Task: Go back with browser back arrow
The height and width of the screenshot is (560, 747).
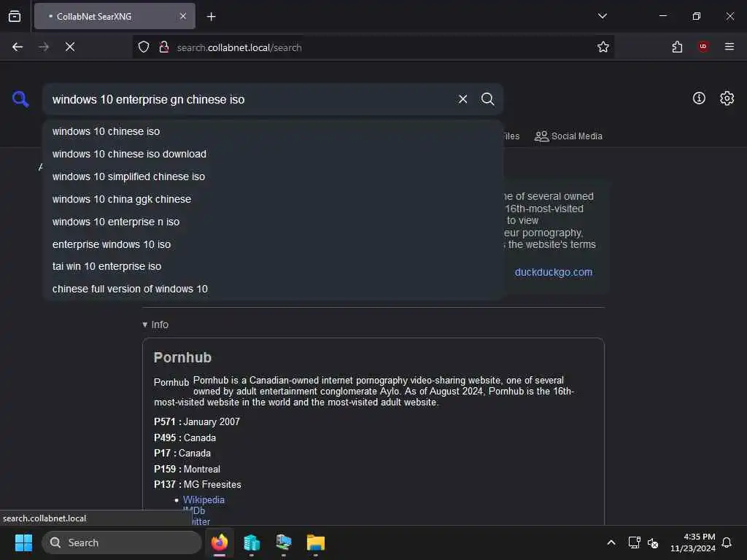Action: [18, 47]
